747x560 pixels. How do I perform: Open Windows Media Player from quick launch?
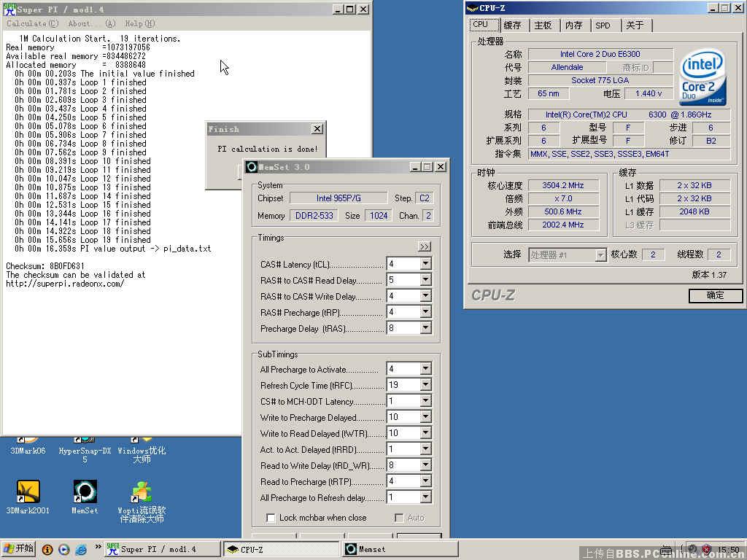64,550
